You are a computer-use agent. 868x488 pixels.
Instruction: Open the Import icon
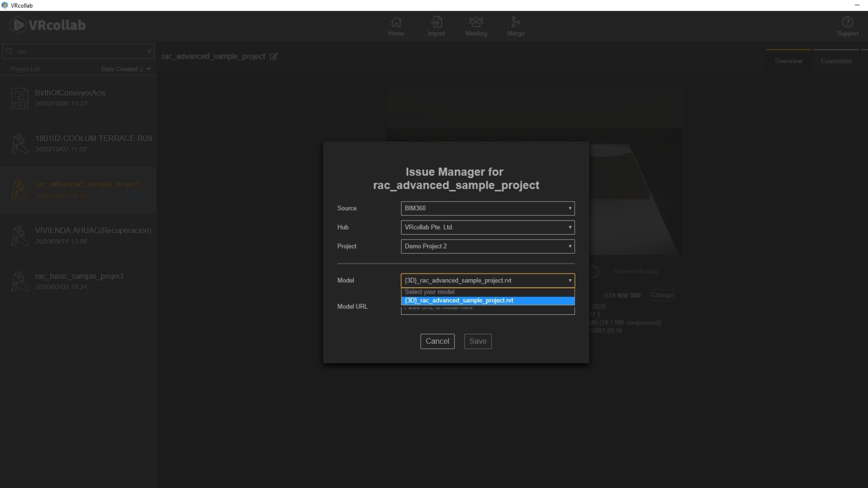436,22
